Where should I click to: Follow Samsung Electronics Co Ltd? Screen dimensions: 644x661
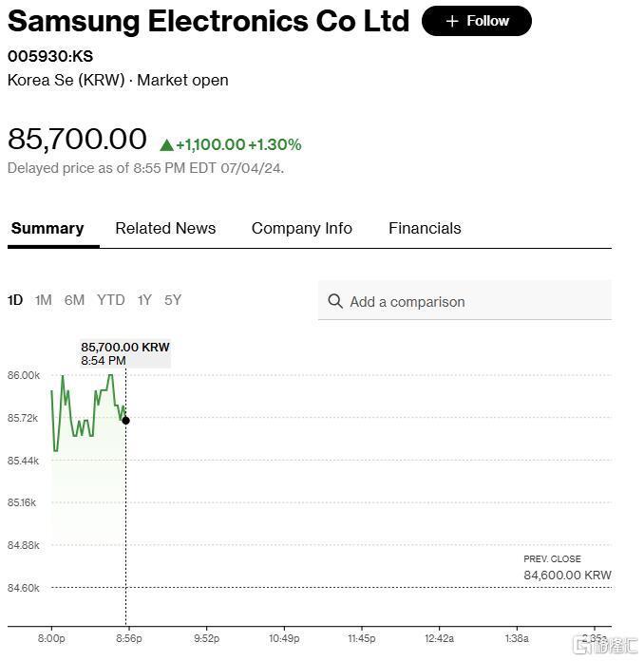(x=477, y=21)
